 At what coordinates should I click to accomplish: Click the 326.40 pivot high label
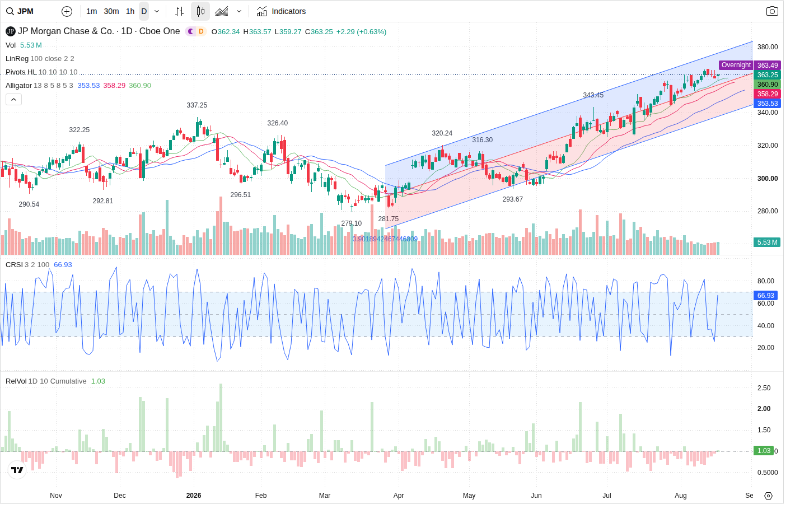point(278,123)
